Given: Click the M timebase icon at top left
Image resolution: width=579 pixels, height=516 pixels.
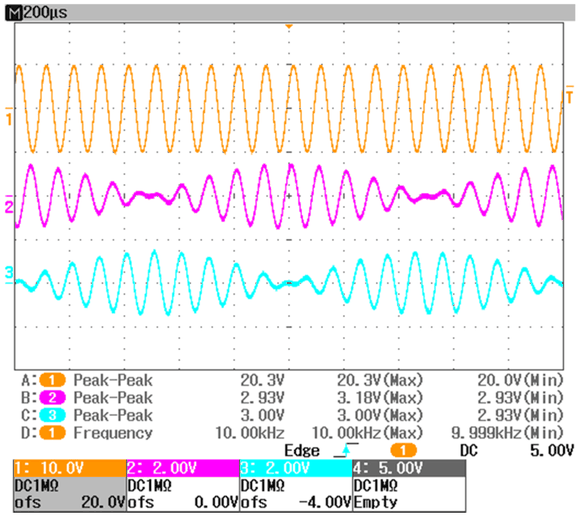Looking at the screenshot, I should [x=14, y=13].
